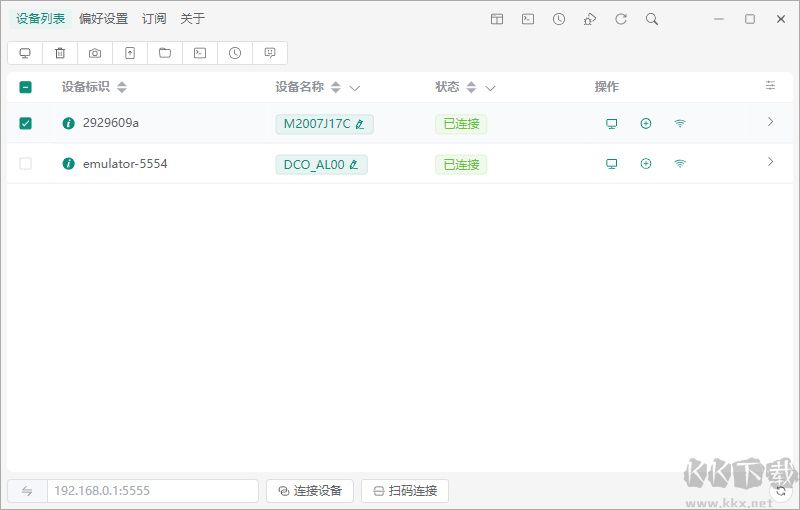The height and width of the screenshot is (510, 800).
Task: Switch to 偏好设置 tab
Action: tap(103, 19)
